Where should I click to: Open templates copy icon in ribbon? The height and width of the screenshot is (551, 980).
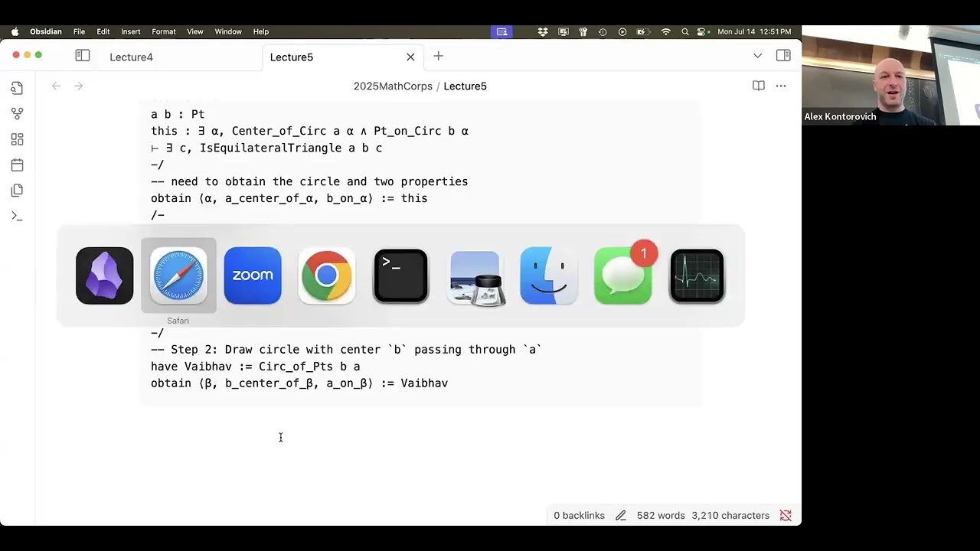(x=17, y=190)
